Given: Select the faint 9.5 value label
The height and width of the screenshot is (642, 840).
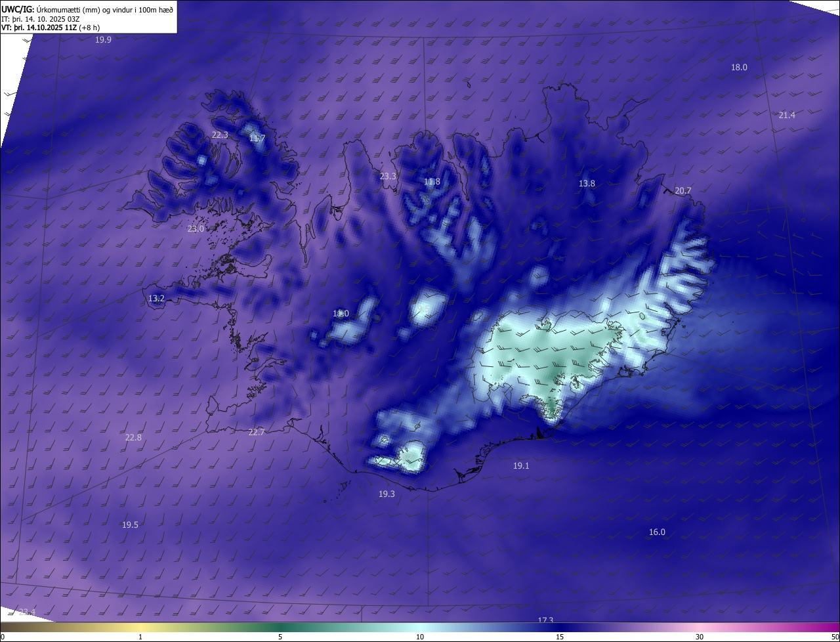Looking at the screenshot, I should [x=424, y=309].
